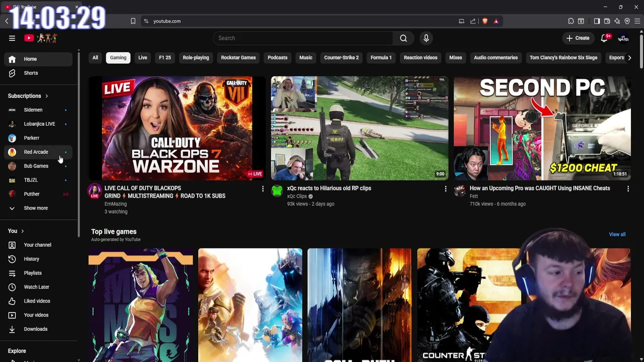Image resolution: width=644 pixels, height=362 pixels.
Task: Open the tab search icon in toolbar
Action: tap(581, 21)
